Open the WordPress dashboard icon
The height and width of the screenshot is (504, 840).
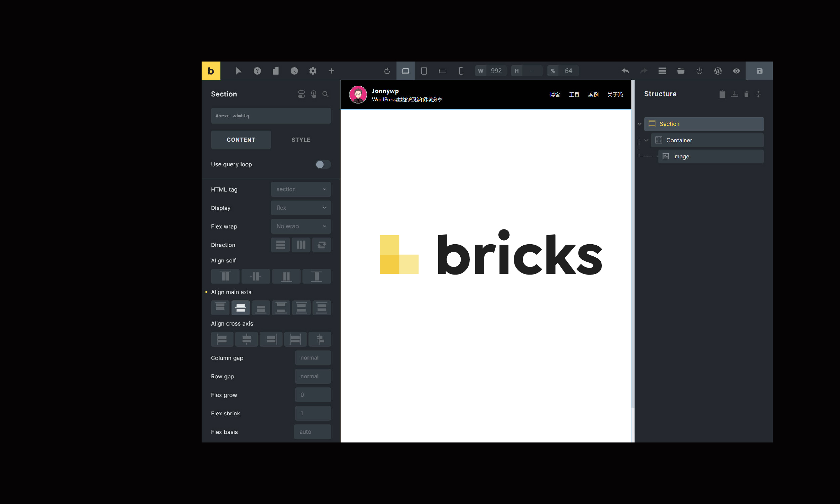(718, 71)
